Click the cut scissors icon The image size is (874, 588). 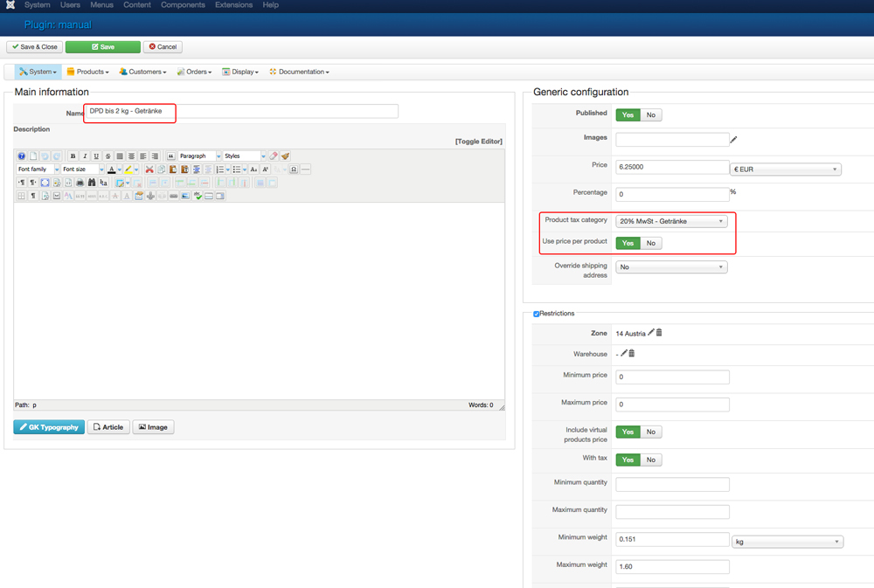149,169
